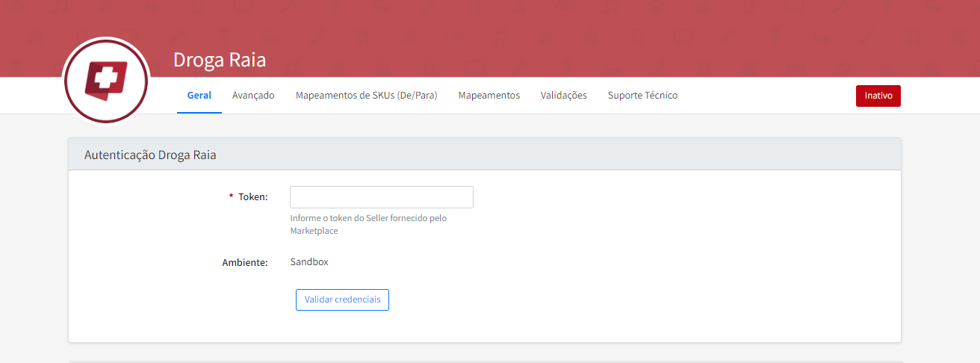Open Mapeamentos de SKUs (De/Para) tab

click(366, 96)
